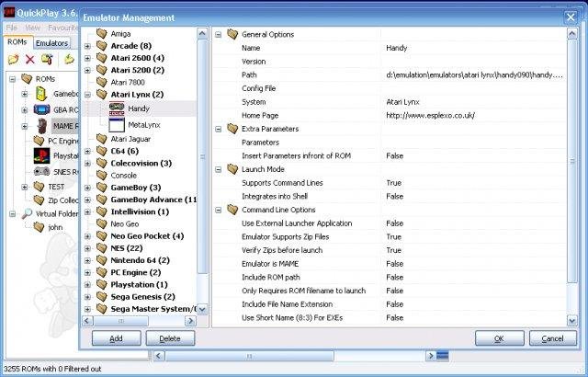Click the red X delete toolbar icon

coord(30,59)
